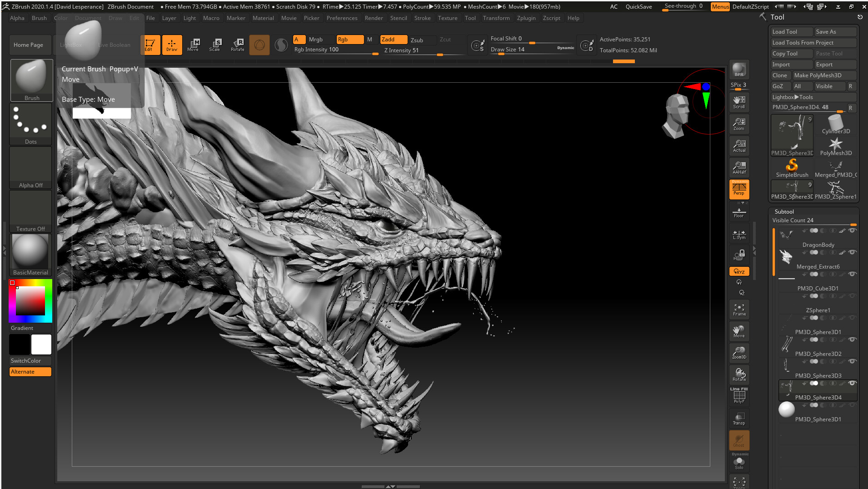The width and height of the screenshot is (868, 489).
Task: Expand bottom tray divider arrows
Action: point(390,486)
